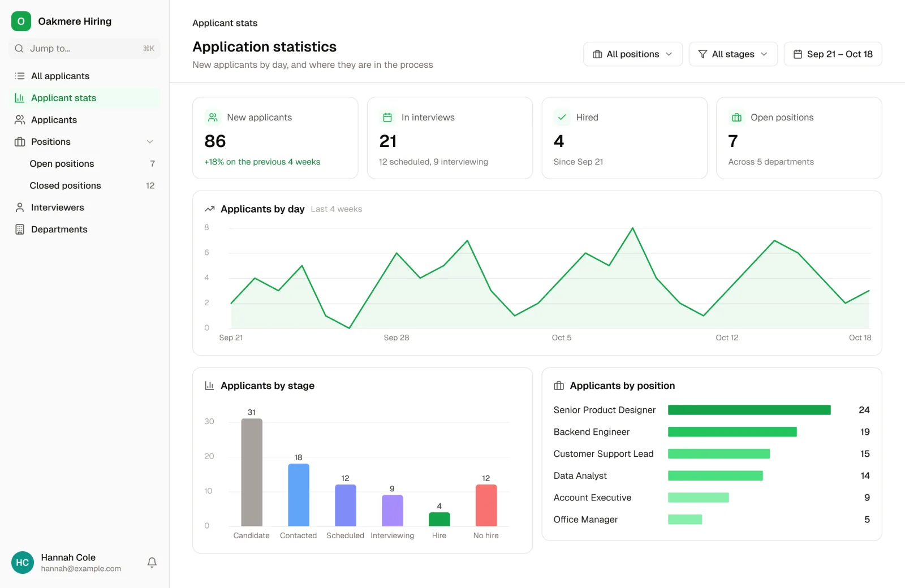Click the "12 scheduled, 9 interviewing" text
The image size is (905, 588).
point(433,162)
